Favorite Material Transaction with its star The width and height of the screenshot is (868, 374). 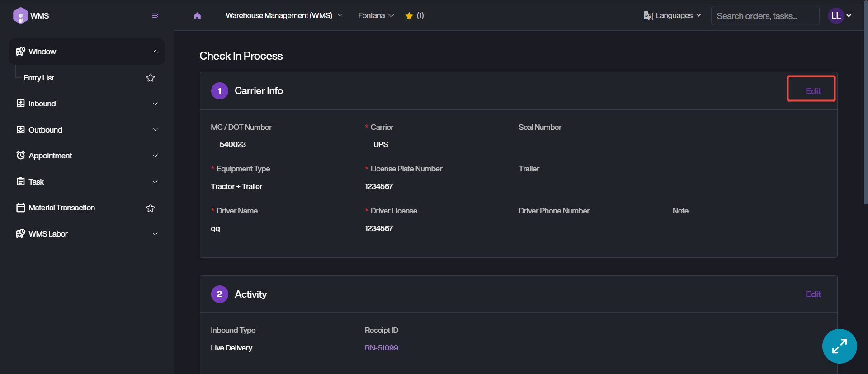point(151,208)
